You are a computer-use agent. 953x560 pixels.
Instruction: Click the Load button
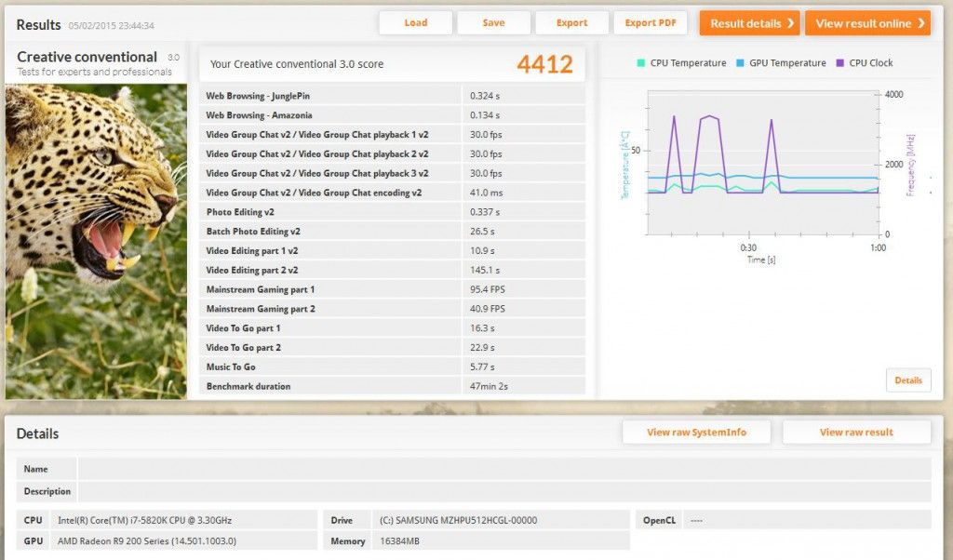(416, 23)
